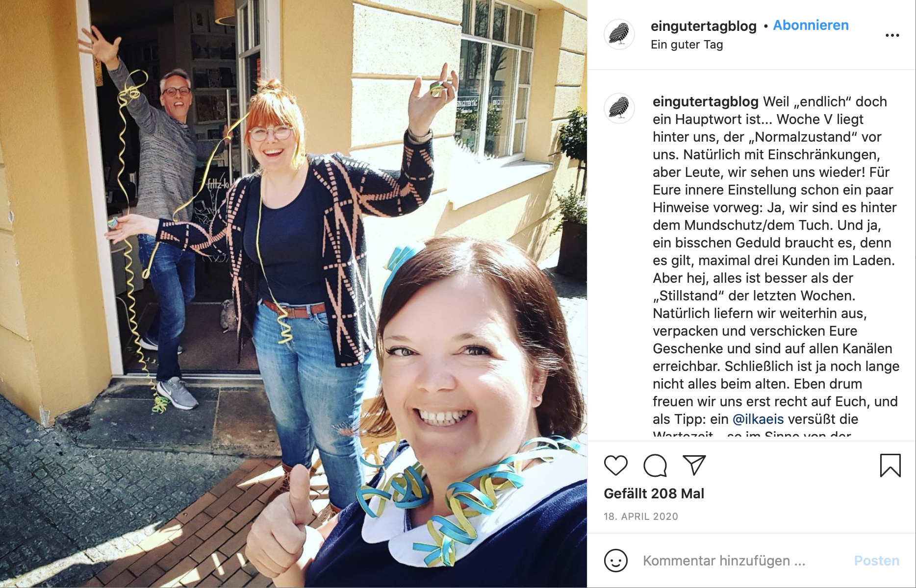
Task: Open the three-dot more options menu
Action: [x=892, y=35]
